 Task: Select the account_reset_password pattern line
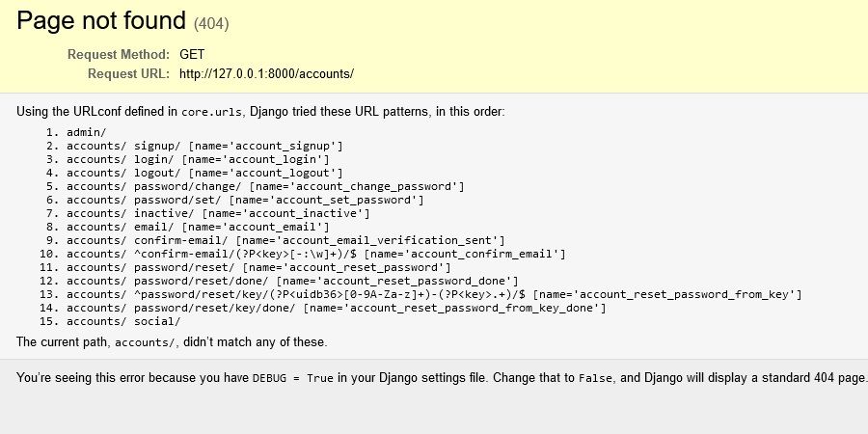[x=258, y=267]
